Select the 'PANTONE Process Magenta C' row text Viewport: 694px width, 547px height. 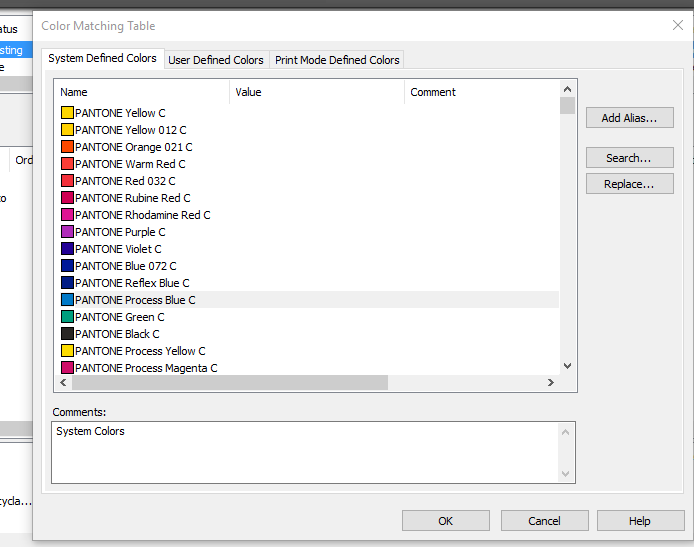[146, 368]
